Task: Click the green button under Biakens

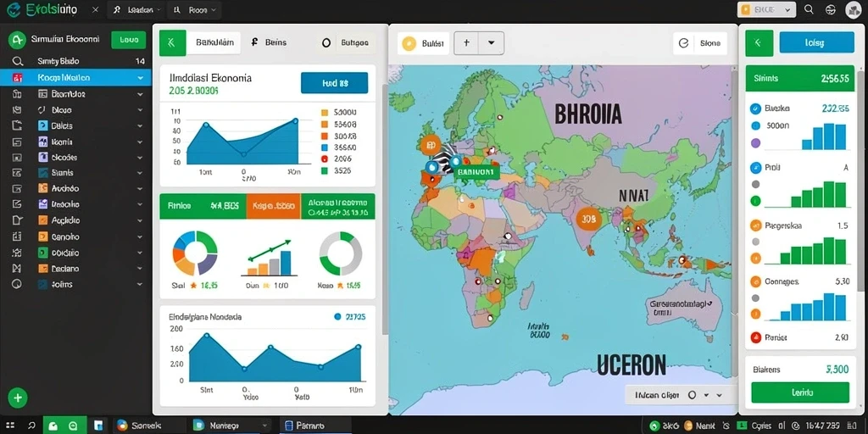Action: pyautogui.click(x=800, y=392)
